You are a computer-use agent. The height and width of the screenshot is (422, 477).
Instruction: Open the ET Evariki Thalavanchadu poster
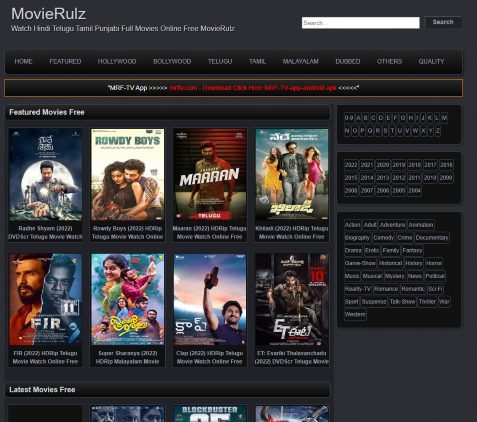292,299
